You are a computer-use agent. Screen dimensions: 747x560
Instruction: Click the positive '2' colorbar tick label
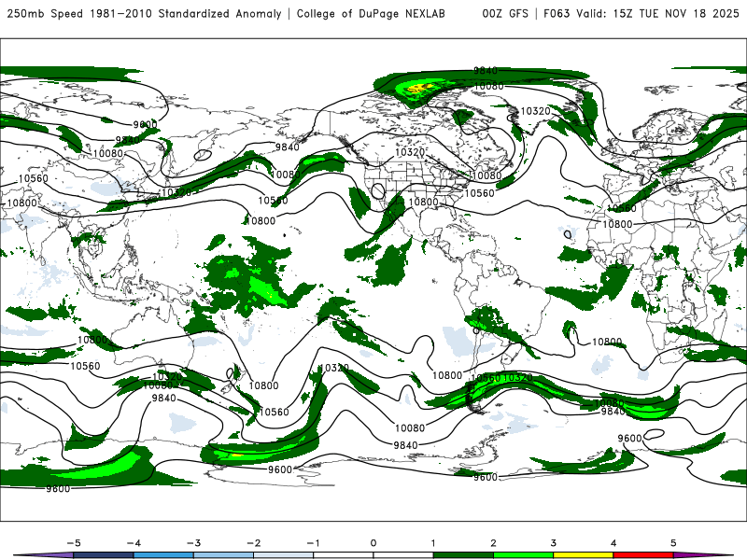(x=494, y=543)
